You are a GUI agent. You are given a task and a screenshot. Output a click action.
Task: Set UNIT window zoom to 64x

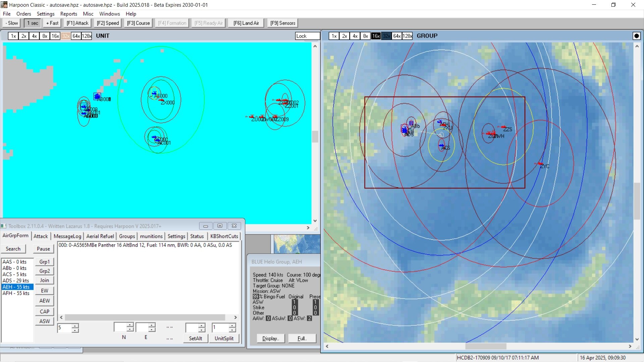[76, 36]
